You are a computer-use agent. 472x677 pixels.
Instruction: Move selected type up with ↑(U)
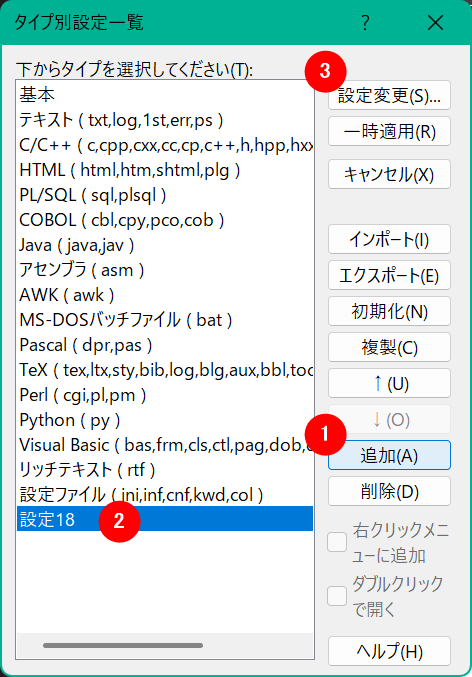[389, 383]
